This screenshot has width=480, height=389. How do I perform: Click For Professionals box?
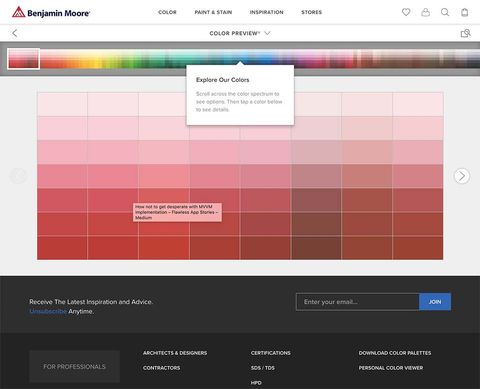tap(74, 366)
